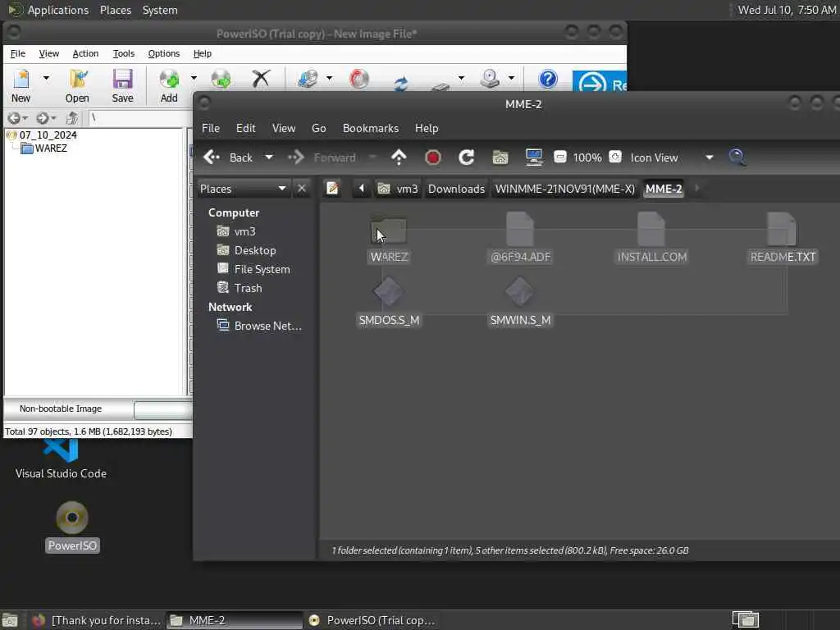Click PowerISO Mount drive icon
The height and width of the screenshot is (630, 840).
(490, 79)
